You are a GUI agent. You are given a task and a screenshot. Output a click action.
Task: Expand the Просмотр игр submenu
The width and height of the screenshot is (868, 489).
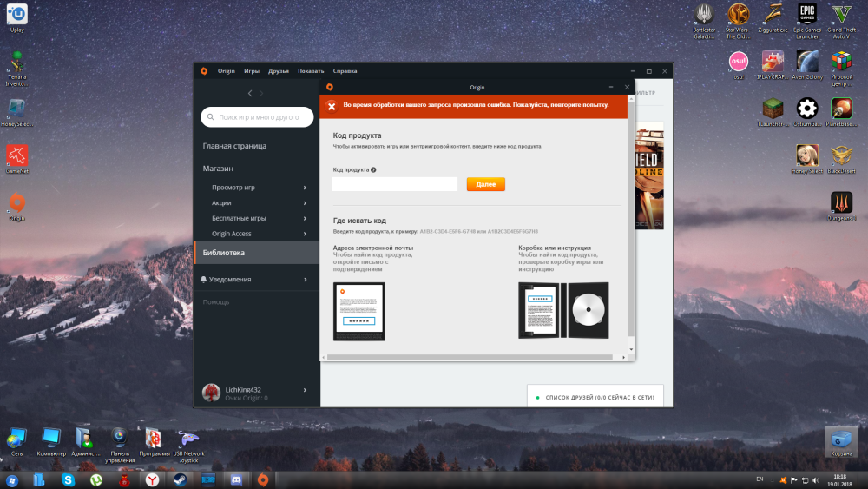coord(305,188)
